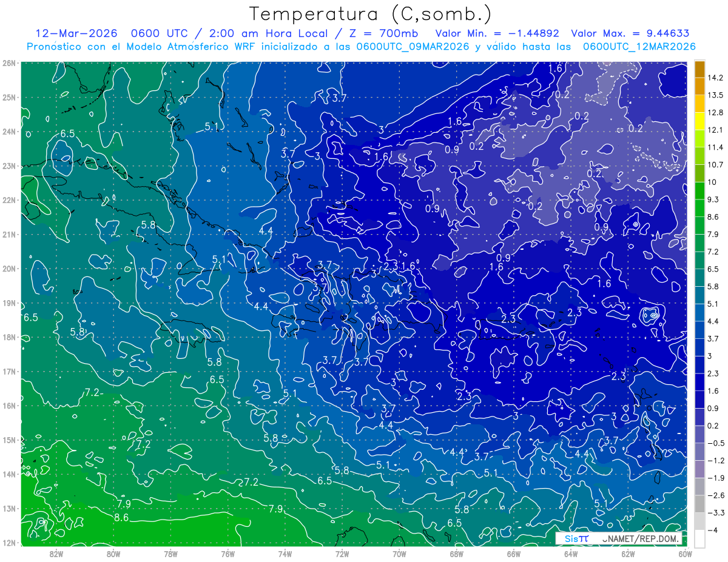Click the "17N" latitude label
Image resolution: width=728 pixels, height=562 pixels.
(9, 372)
